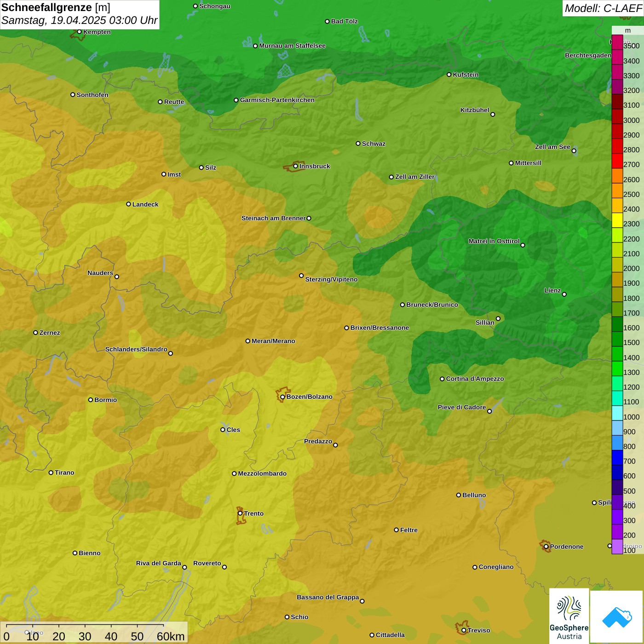The height and width of the screenshot is (644, 644).
Task: Click the Schneefallgrenze [m] title
Action: [x=56, y=7]
